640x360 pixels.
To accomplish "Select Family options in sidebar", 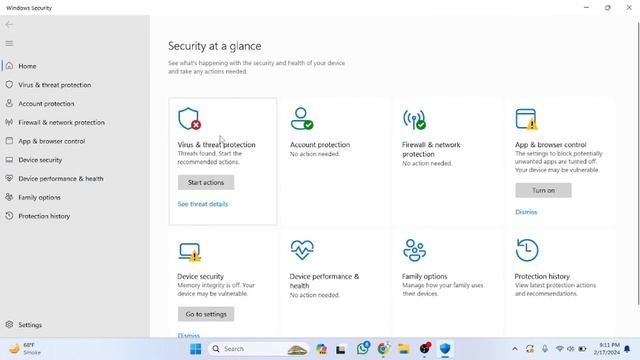I will pos(39,198).
